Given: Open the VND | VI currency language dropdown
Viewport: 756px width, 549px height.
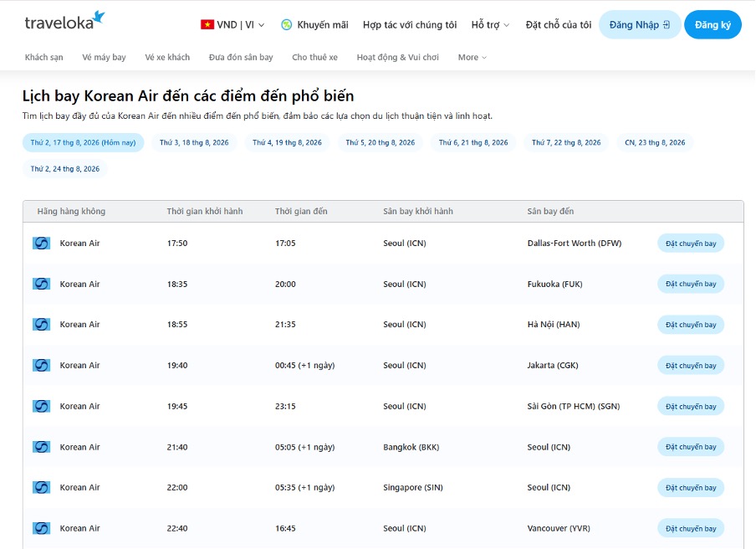Looking at the screenshot, I should [232, 24].
